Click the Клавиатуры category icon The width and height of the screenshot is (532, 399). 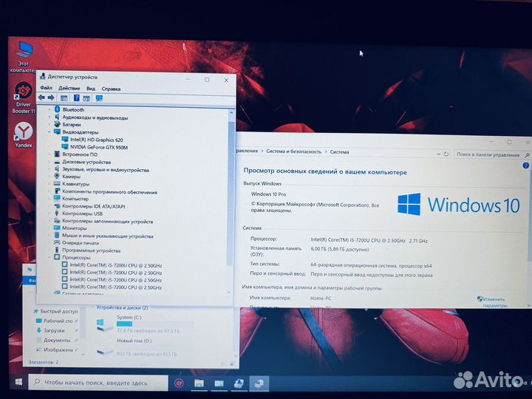[57, 184]
